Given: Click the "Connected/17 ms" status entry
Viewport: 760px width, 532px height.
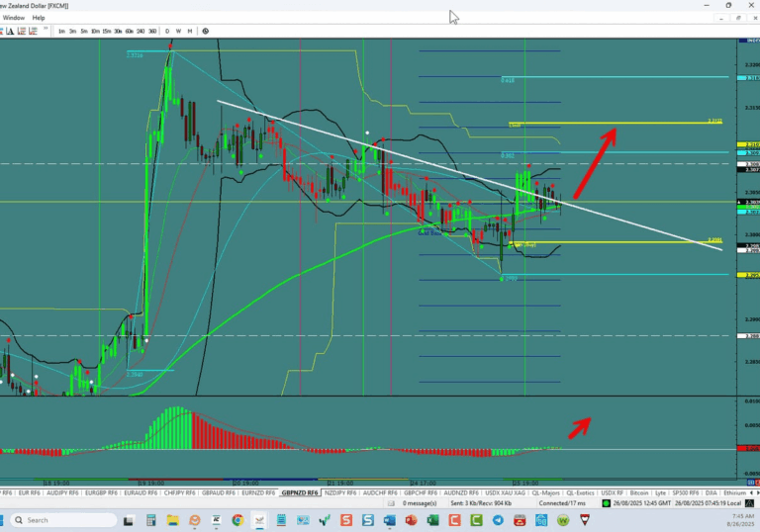Looking at the screenshot, I should click(562, 503).
